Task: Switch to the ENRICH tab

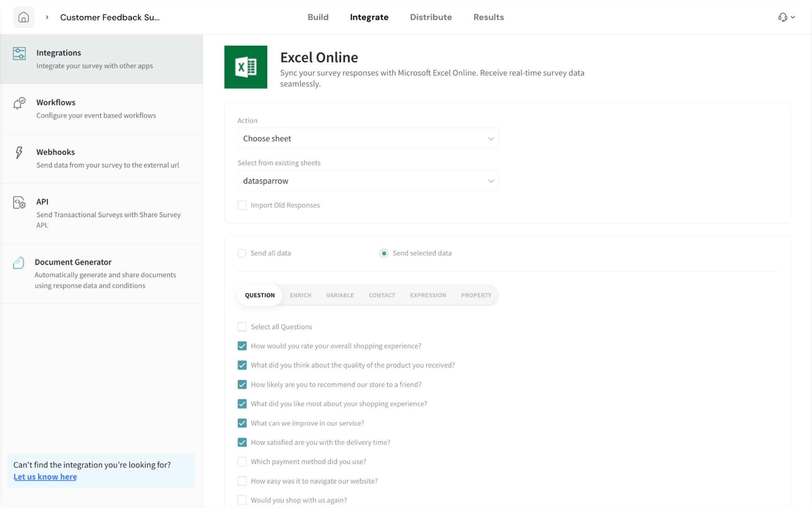Action: (x=301, y=295)
